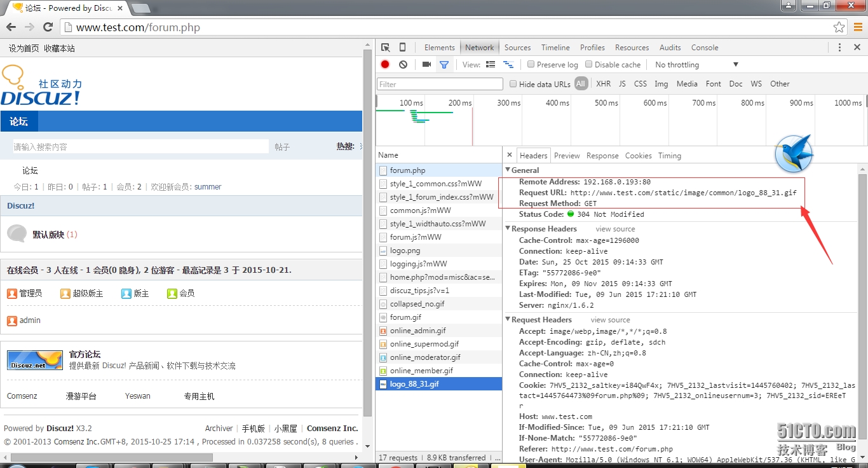
Task: Select online_admin.gif request row
Action: coord(438,331)
